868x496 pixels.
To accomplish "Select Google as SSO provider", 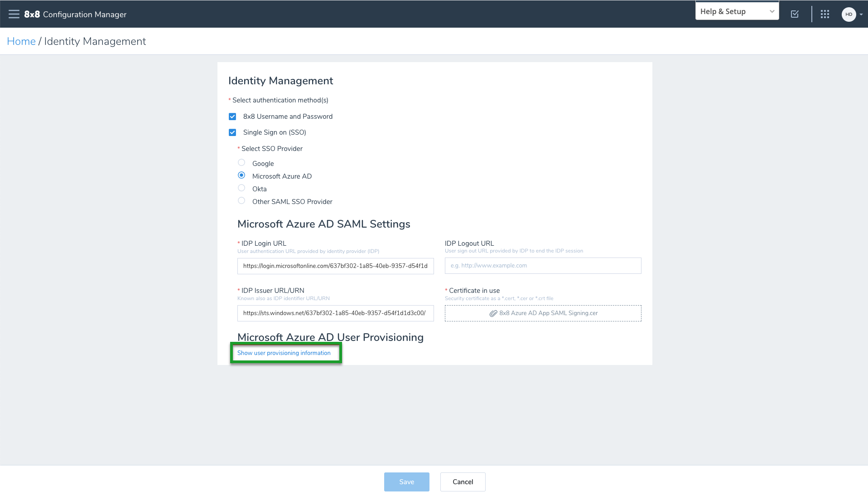I will (x=241, y=163).
